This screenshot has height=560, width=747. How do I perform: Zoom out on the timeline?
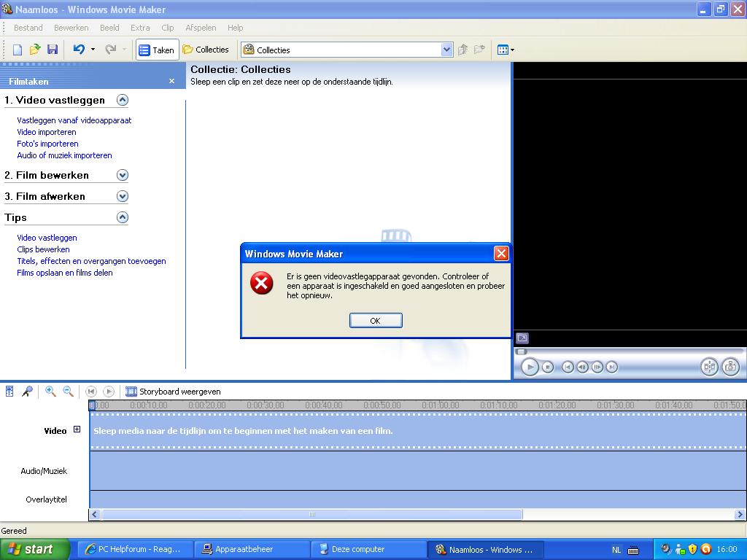click(x=68, y=392)
